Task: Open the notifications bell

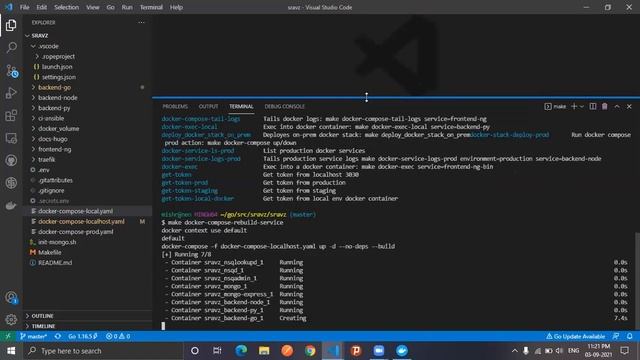Action: coord(629,336)
